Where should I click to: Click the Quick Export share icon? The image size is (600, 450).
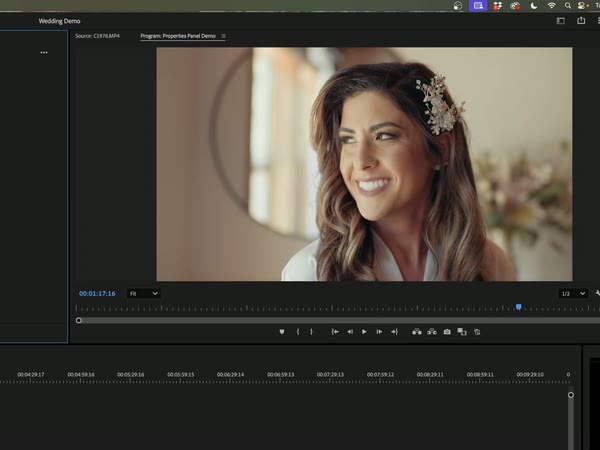[x=581, y=20]
